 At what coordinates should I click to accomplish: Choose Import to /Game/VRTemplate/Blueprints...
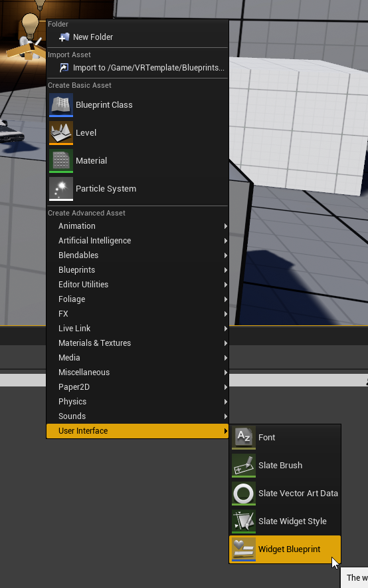(x=138, y=67)
